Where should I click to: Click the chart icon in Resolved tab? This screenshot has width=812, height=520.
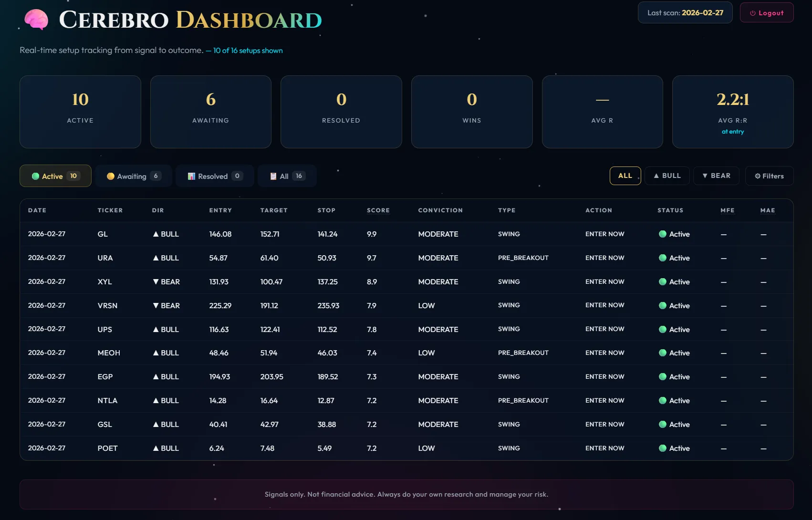point(191,176)
